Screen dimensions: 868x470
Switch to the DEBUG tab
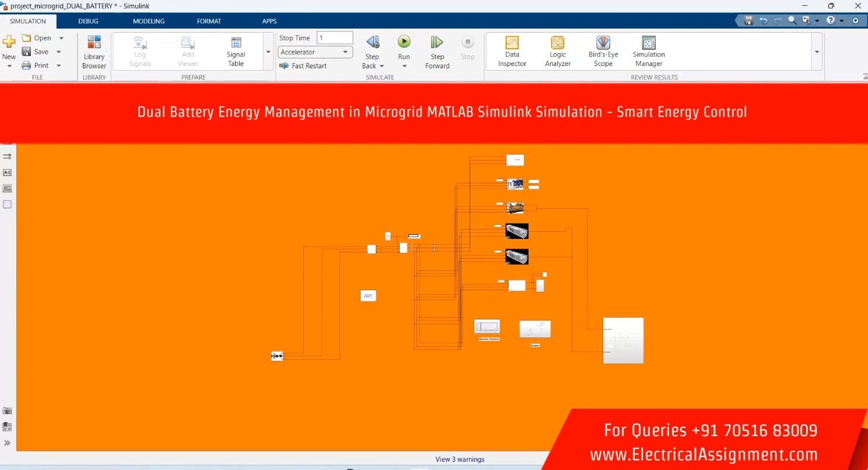88,21
